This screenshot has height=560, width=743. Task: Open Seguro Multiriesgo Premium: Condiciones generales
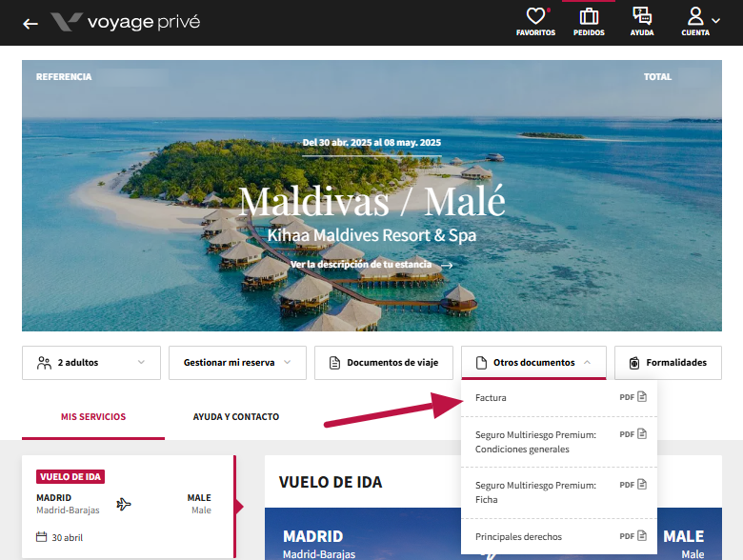559,442
